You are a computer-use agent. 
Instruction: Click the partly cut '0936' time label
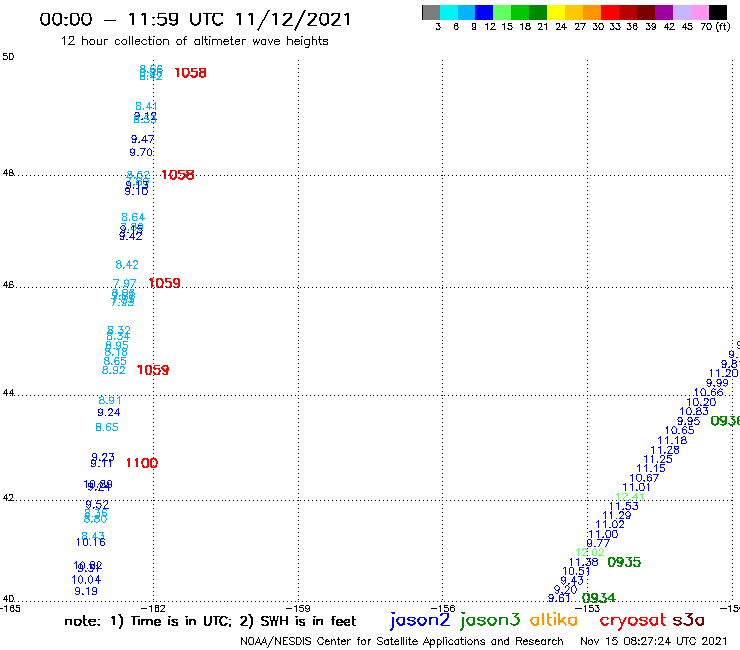pyautogui.click(x=725, y=421)
